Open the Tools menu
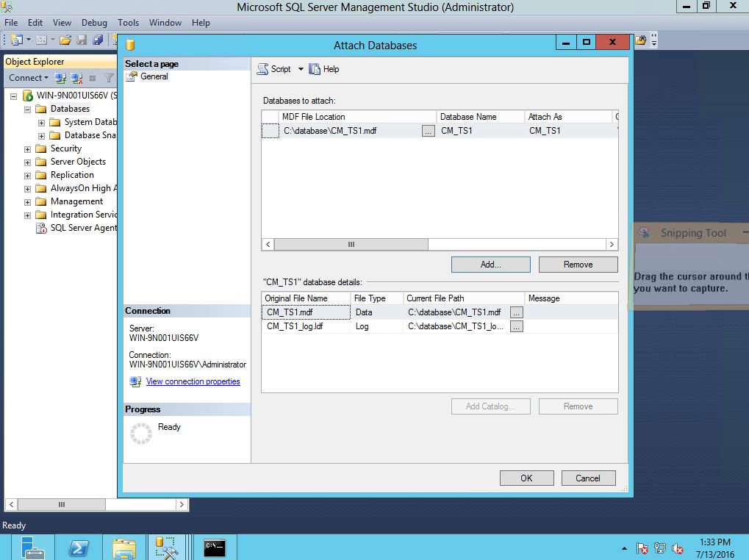The image size is (749, 560). click(128, 23)
